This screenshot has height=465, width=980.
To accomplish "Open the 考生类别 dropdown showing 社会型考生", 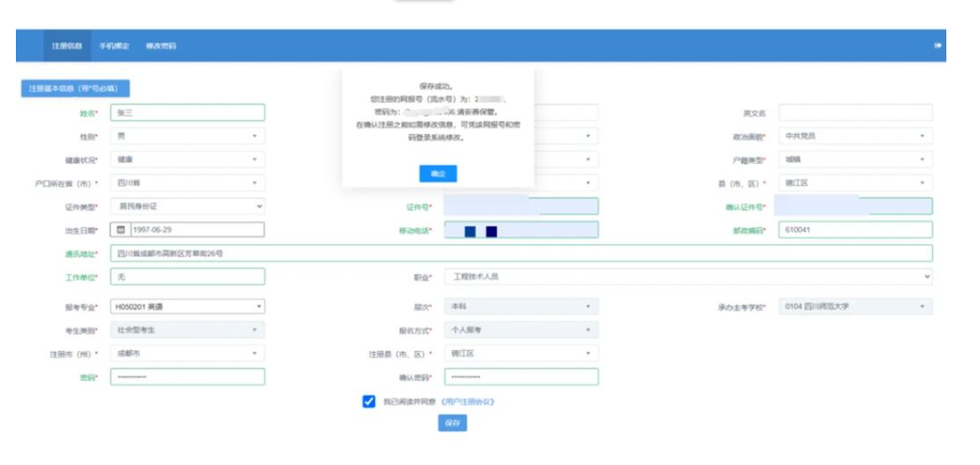I will (188, 329).
